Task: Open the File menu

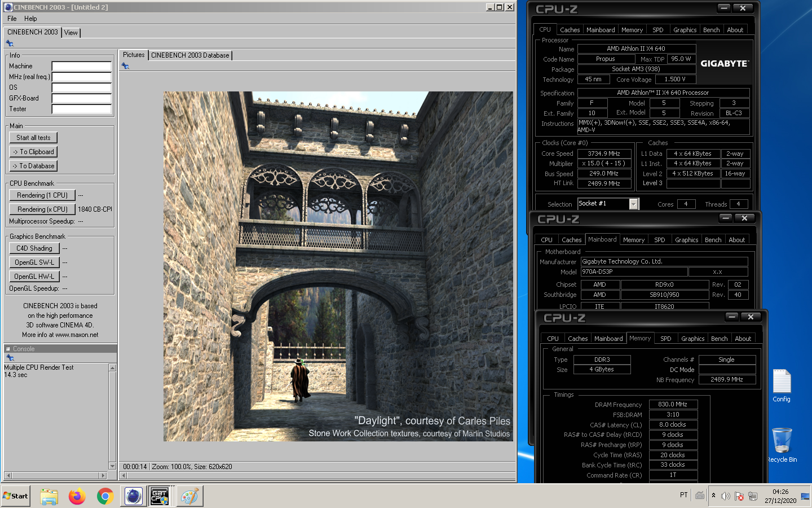Action: point(12,19)
